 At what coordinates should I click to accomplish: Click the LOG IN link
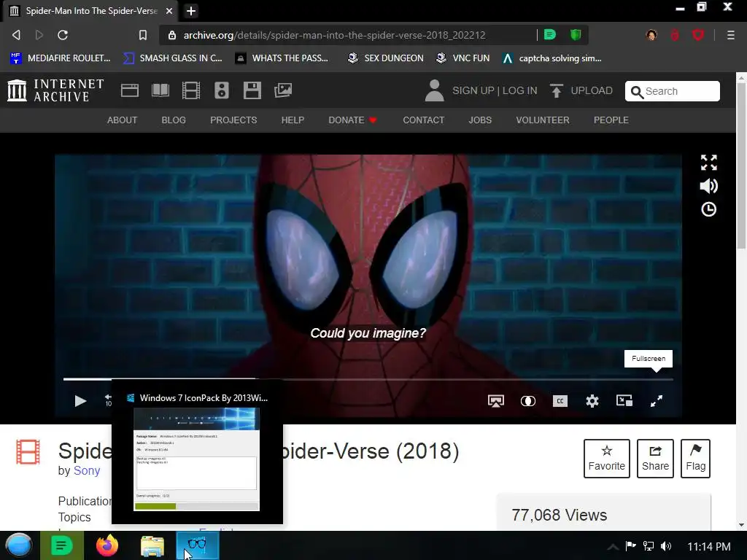pos(519,90)
